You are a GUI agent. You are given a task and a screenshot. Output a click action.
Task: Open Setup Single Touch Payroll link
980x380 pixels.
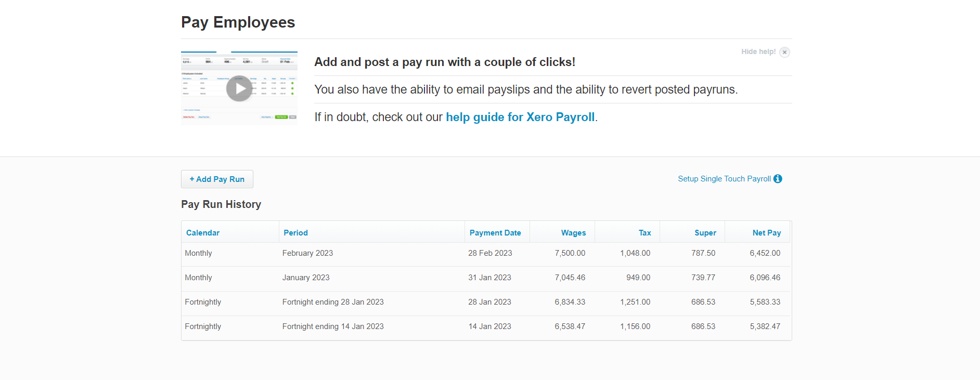pyautogui.click(x=724, y=179)
